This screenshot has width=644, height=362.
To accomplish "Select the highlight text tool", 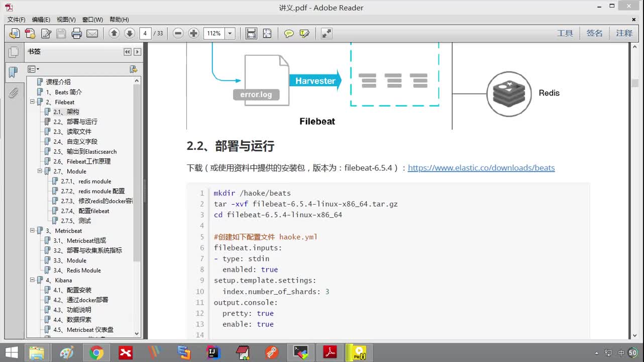I will (x=304, y=34).
